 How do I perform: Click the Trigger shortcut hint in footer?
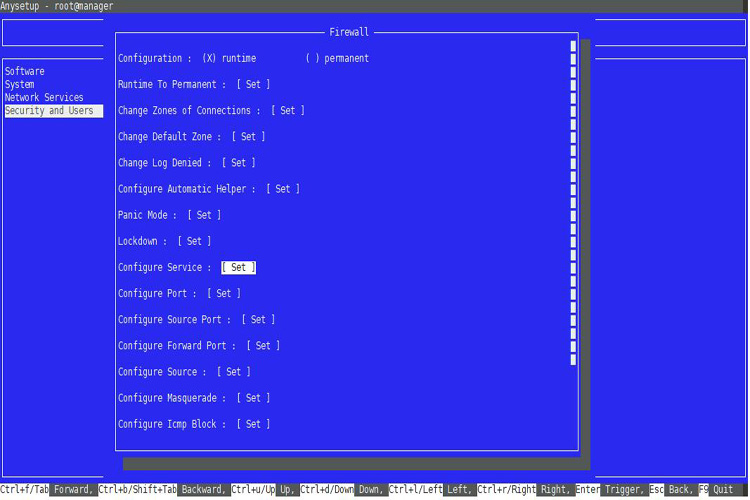click(x=624, y=489)
